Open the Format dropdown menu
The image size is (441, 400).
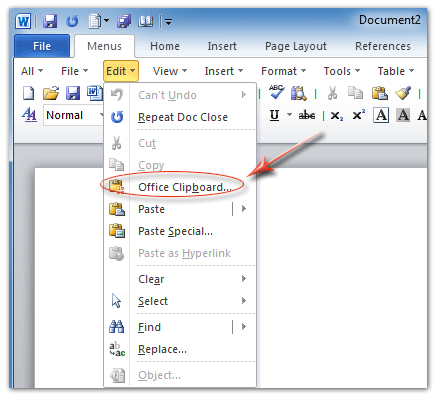[x=283, y=71]
